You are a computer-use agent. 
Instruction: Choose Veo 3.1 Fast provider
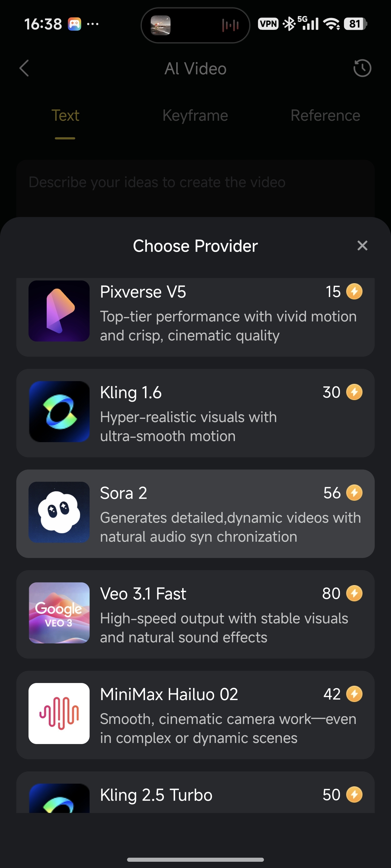point(195,614)
